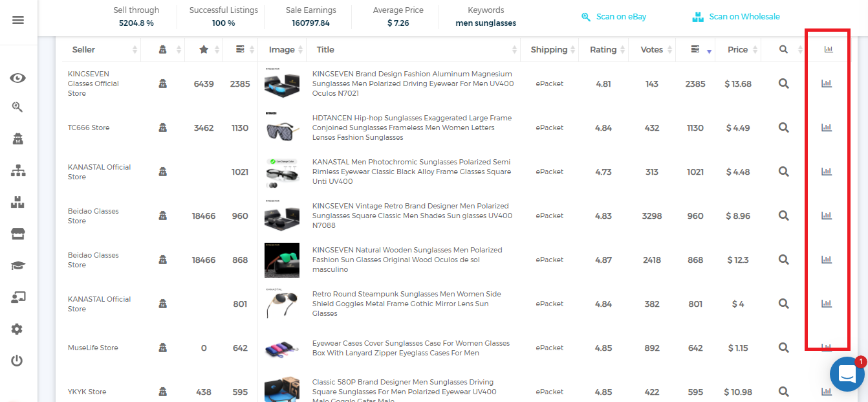
Task: Open settings gear in sidebar
Action: click(17, 329)
